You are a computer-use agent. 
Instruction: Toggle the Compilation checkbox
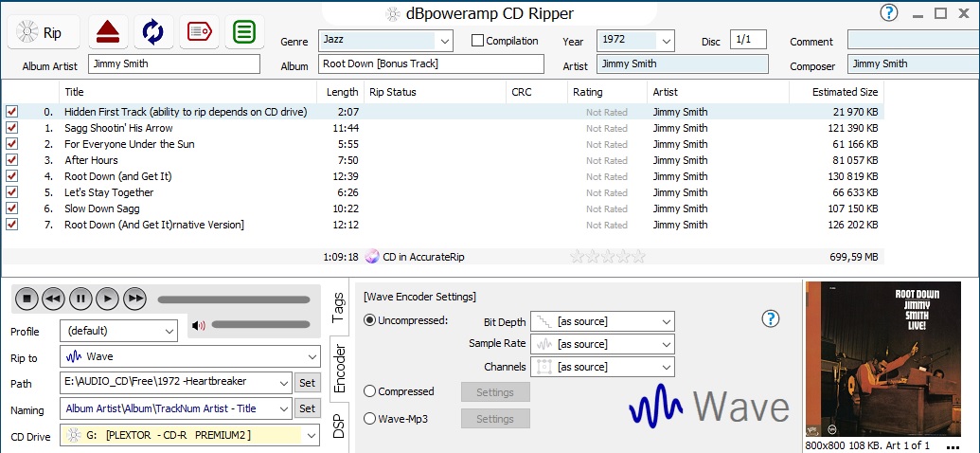pyautogui.click(x=477, y=41)
